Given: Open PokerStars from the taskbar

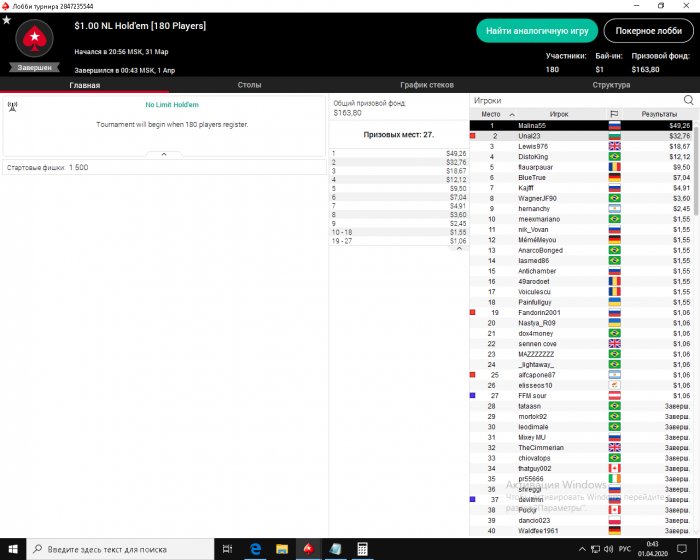Looking at the screenshot, I should coord(308,549).
